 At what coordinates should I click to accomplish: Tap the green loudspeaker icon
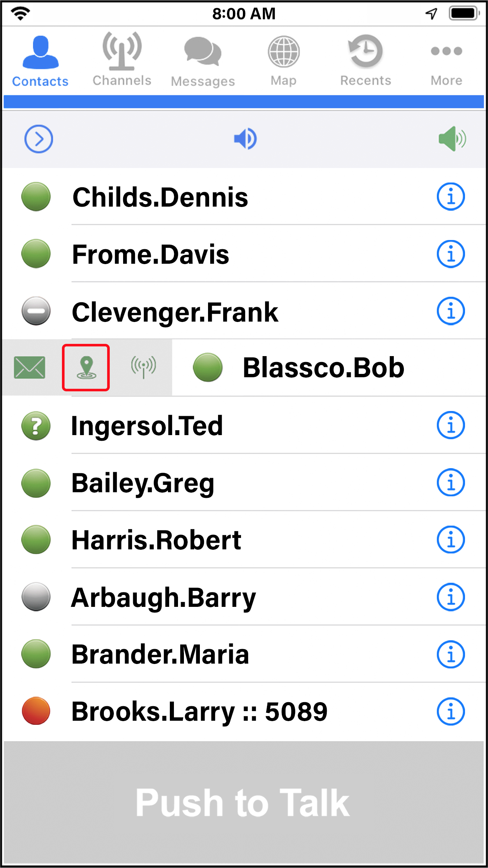452,139
